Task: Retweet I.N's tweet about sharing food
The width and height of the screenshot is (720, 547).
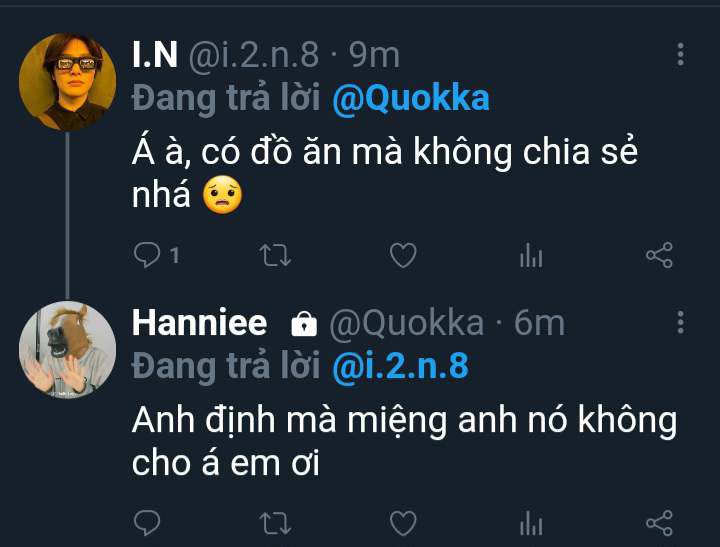Action: 275,257
